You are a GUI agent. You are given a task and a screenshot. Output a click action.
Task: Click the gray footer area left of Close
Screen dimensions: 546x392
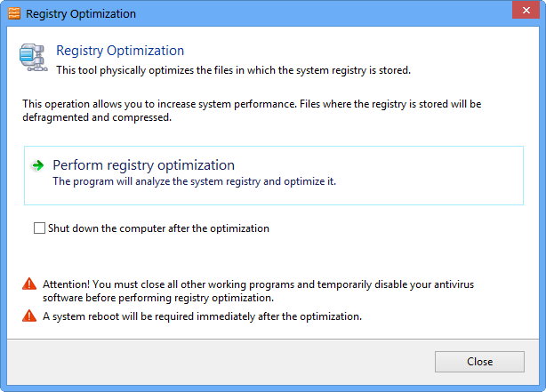[222, 362]
